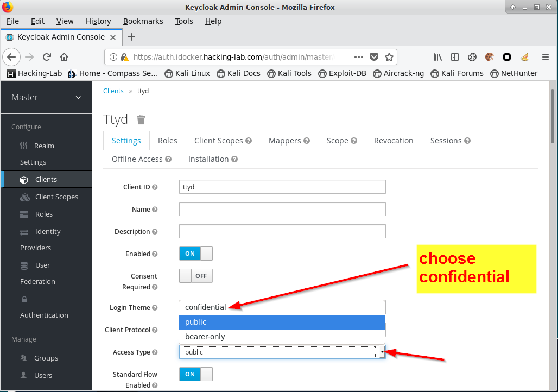Select bearer-only option in dropdown list
The width and height of the screenshot is (558, 392).
pyautogui.click(x=282, y=337)
